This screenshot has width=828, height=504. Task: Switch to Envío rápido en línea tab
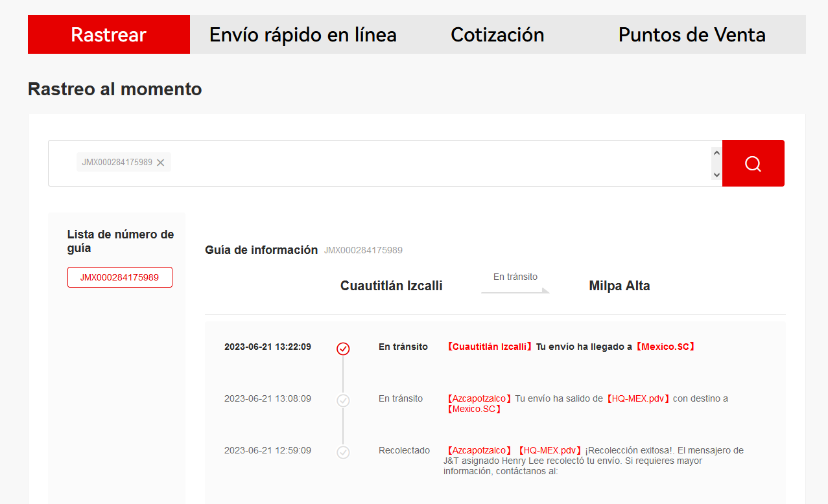coord(303,34)
